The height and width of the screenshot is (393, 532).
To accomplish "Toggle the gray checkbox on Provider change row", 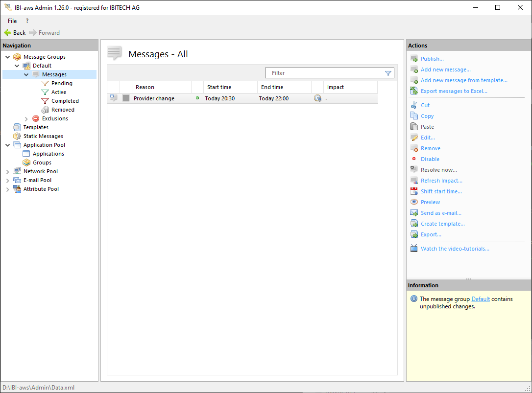I will (x=126, y=98).
